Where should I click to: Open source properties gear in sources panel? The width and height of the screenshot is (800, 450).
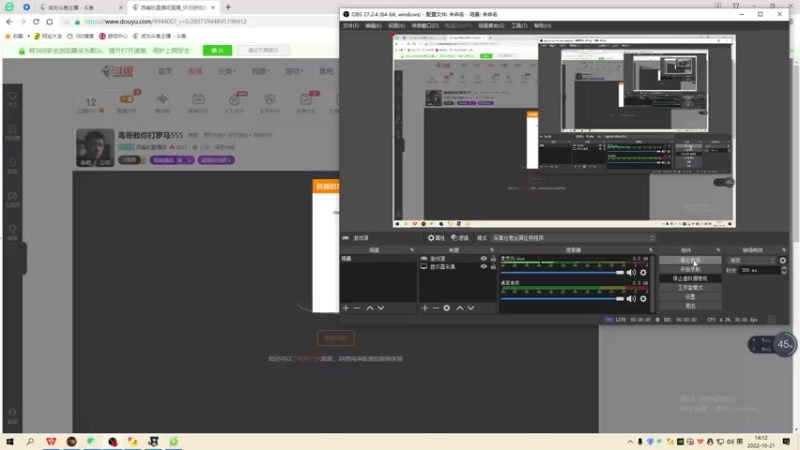click(x=446, y=308)
